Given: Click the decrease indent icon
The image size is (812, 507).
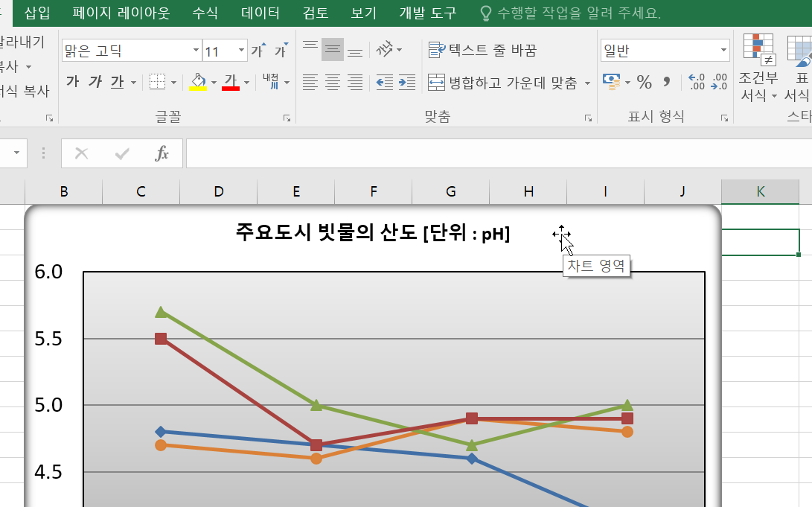Looking at the screenshot, I should pos(384,82).
